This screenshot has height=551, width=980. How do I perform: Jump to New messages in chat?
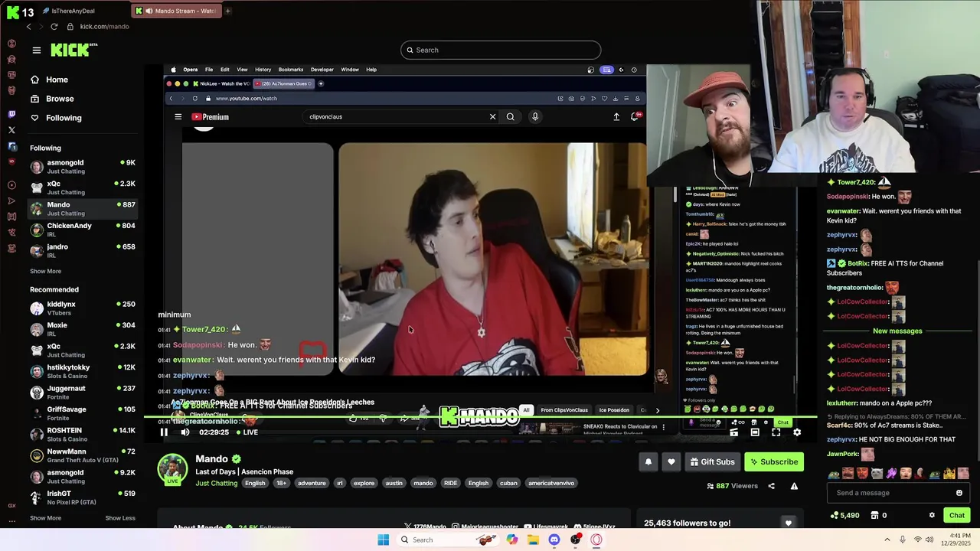(x=897, y=331)
